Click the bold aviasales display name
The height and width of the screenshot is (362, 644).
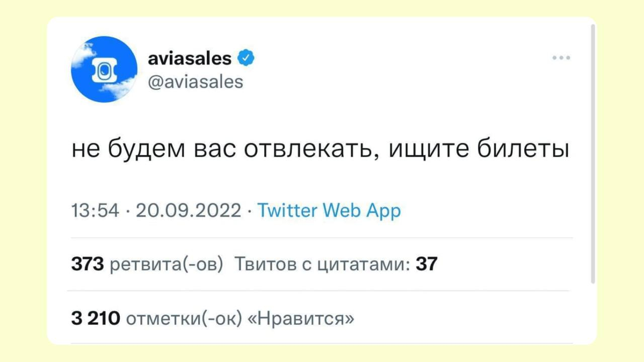click(x=190, y=59)
